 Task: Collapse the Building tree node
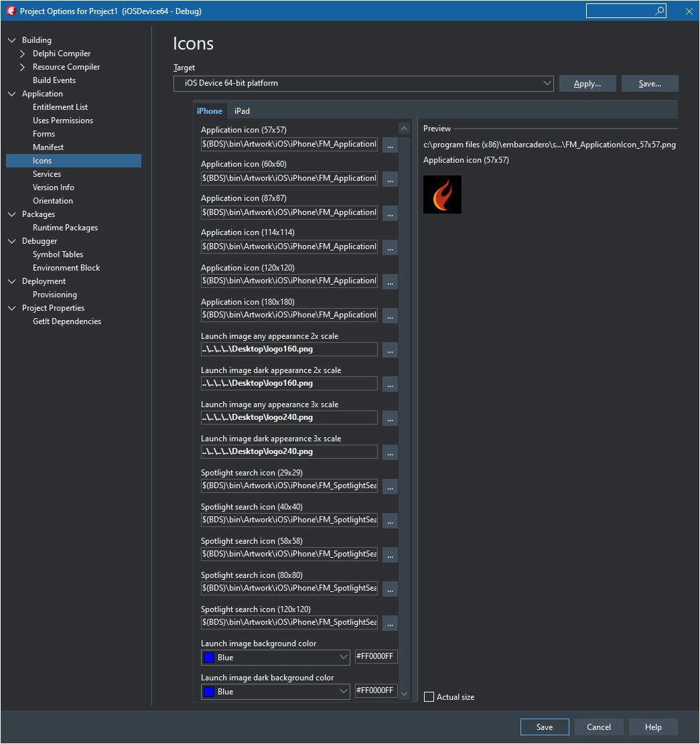pos(12,40)
